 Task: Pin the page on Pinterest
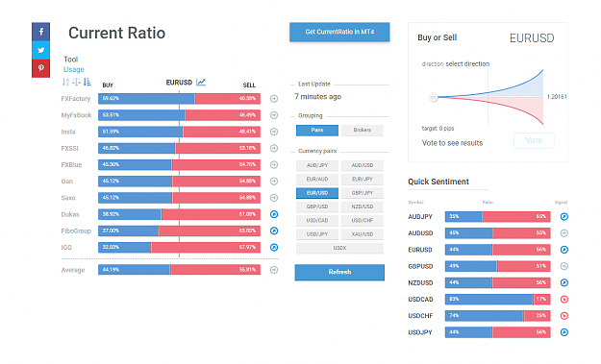click(x=40, y=68)
